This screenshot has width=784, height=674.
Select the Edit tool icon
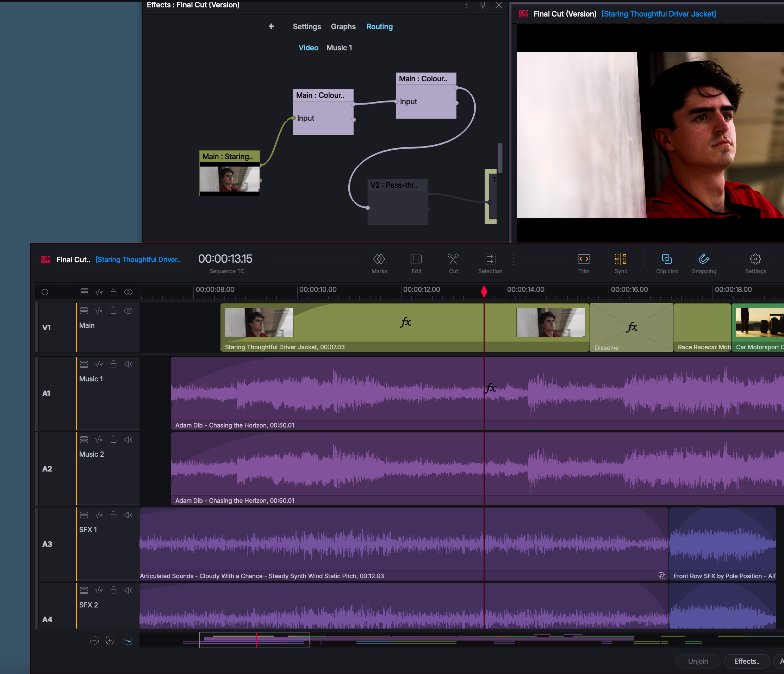tap(416, 259)
